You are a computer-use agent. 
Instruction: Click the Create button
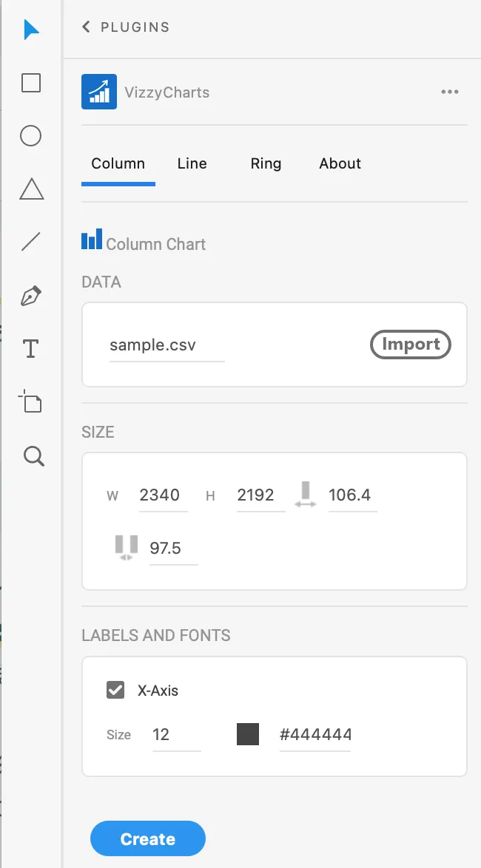148,838
